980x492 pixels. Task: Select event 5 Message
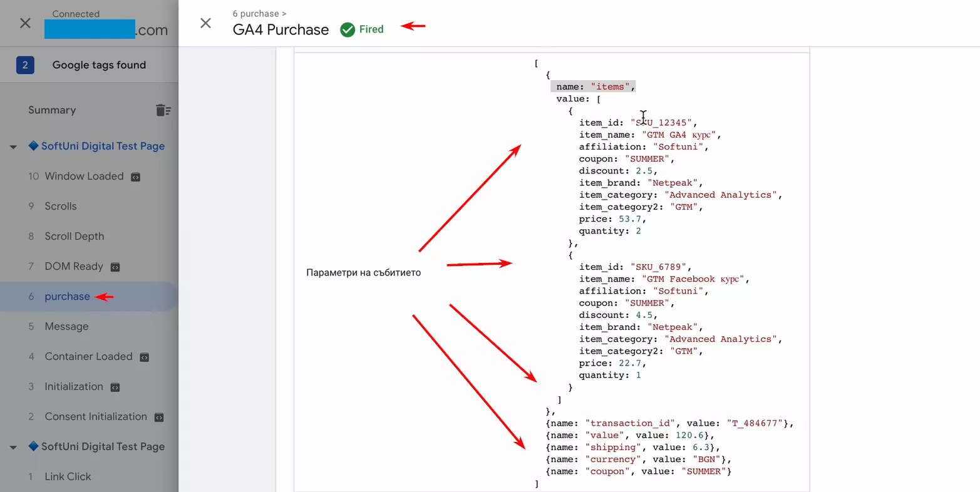coord(66,327)
